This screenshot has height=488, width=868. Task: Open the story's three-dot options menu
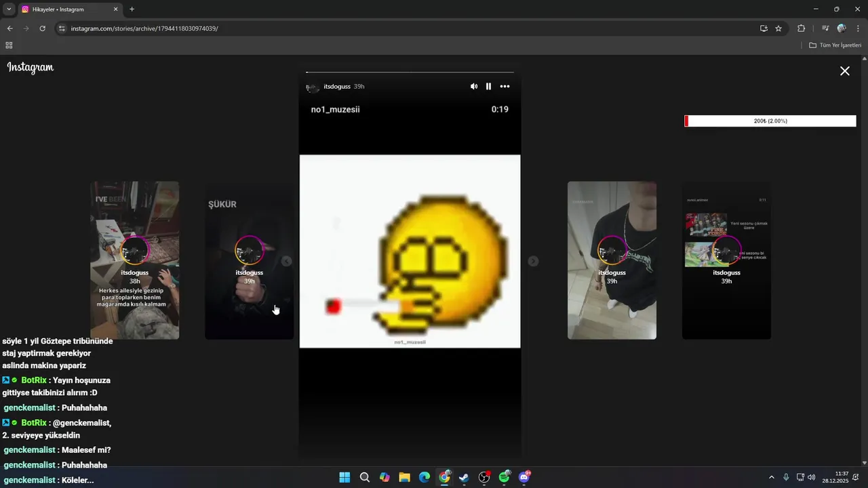point(505,87)
